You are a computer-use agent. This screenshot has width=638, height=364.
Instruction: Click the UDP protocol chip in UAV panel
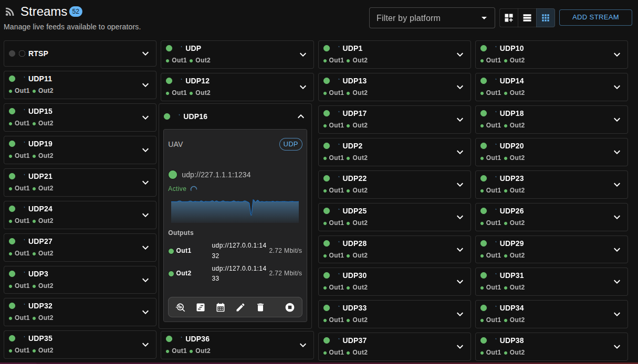(x=290, y=144)
